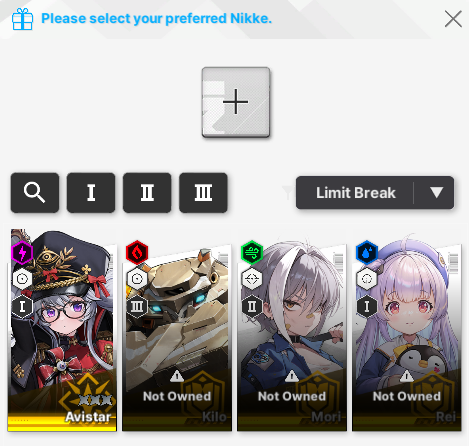Viewport: 469px width, 446px height.
Task: Click Kilo's red fire element icon
Action: [137, 253]
